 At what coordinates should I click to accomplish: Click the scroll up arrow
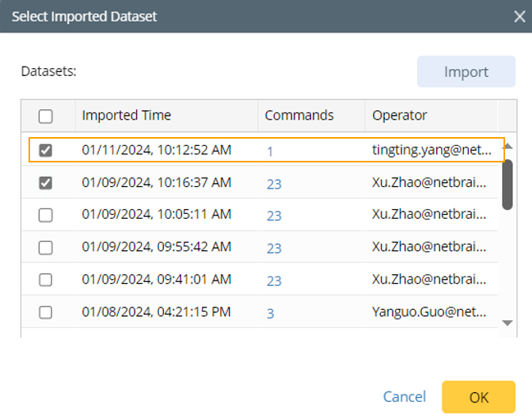tap(507, 147)
